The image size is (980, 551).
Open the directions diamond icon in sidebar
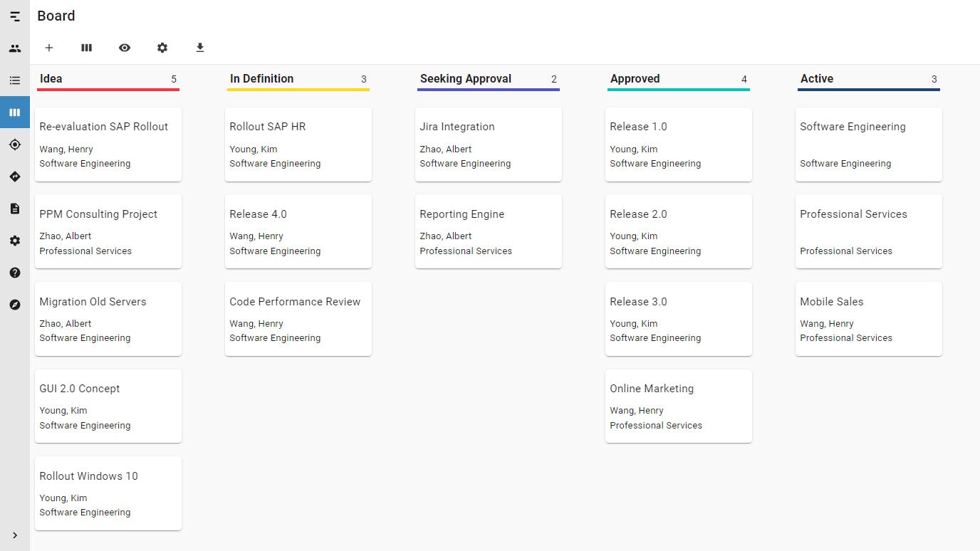click(x=15, y=177)
